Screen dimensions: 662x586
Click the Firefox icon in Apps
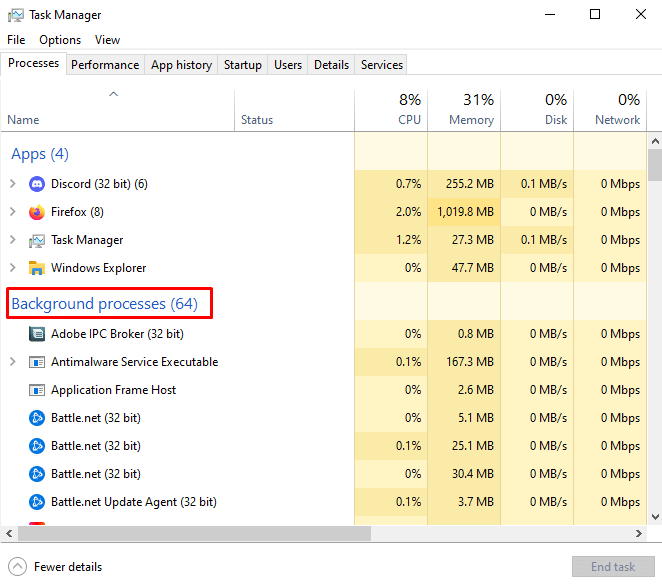[x=37, y=212]
